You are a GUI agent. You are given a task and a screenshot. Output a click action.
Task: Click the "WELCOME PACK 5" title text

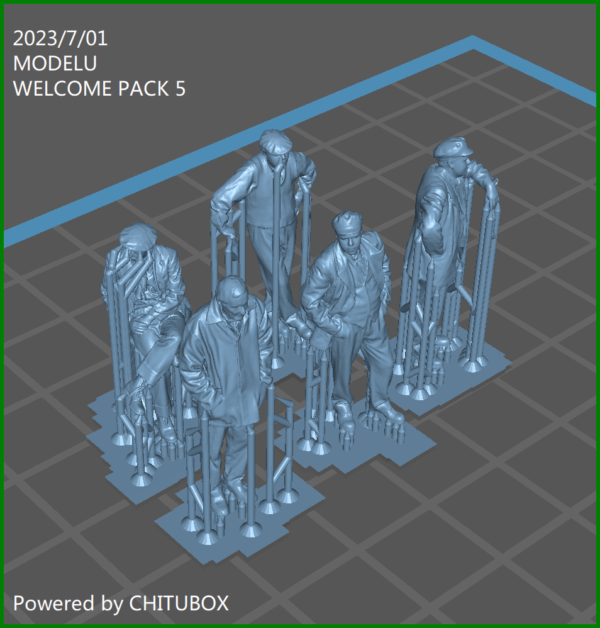99,88
